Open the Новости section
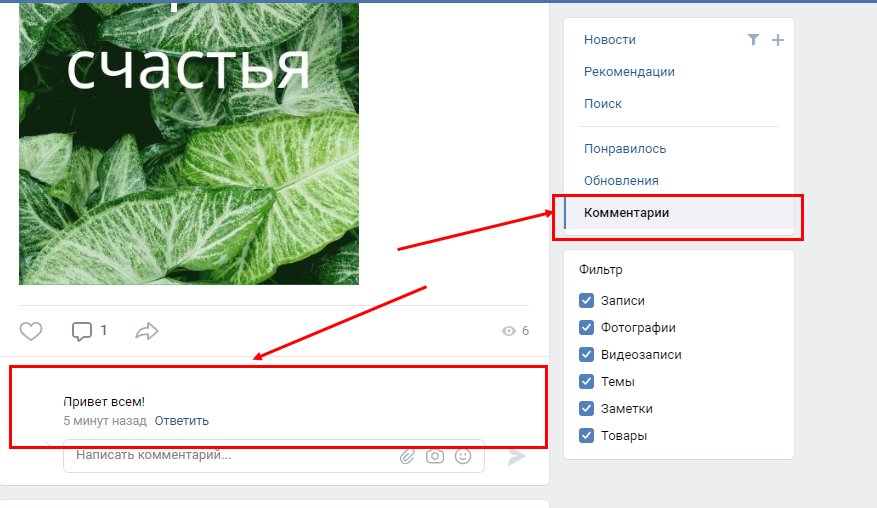The height and width of the screenshot is (508, 877). point(610,40)
